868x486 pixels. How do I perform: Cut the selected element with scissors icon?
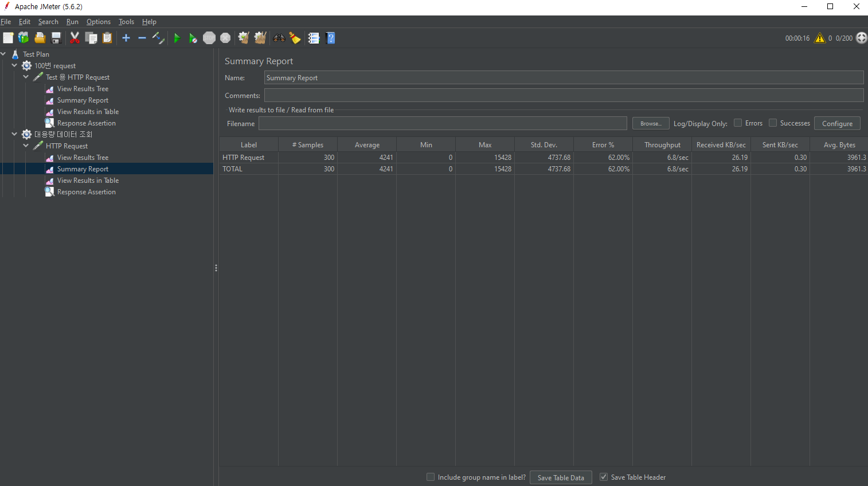75,38
